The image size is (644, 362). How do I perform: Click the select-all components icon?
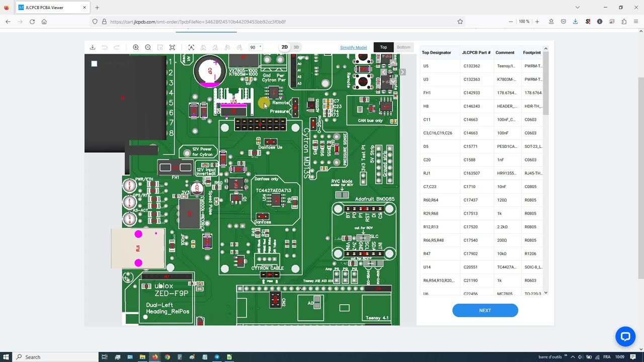191,47
